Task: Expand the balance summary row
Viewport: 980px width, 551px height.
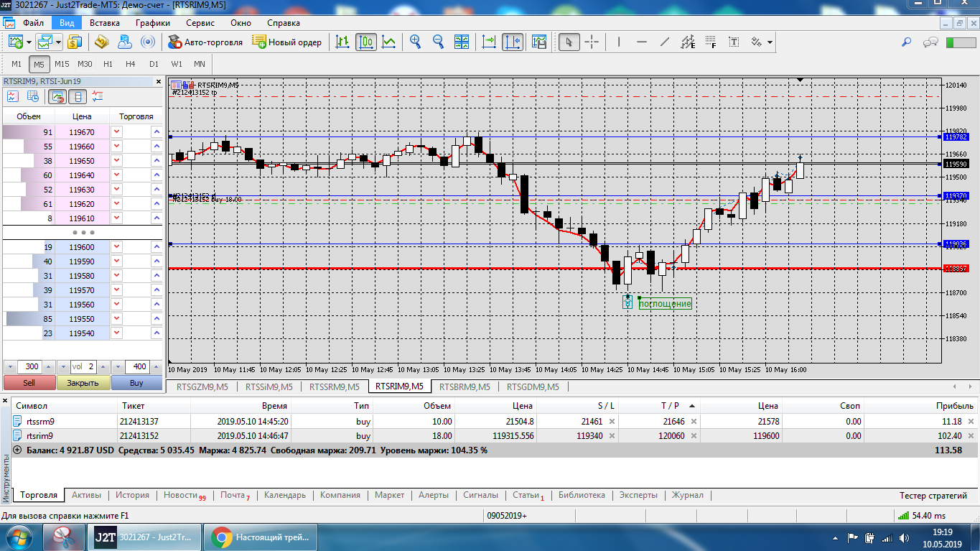Action: [x=17, y=450]
